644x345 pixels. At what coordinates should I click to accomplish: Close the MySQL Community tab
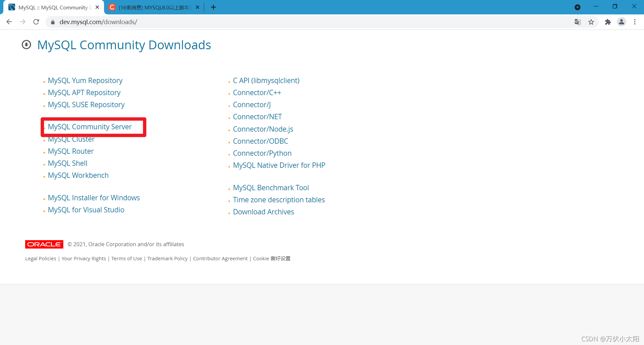pos(97,7)
